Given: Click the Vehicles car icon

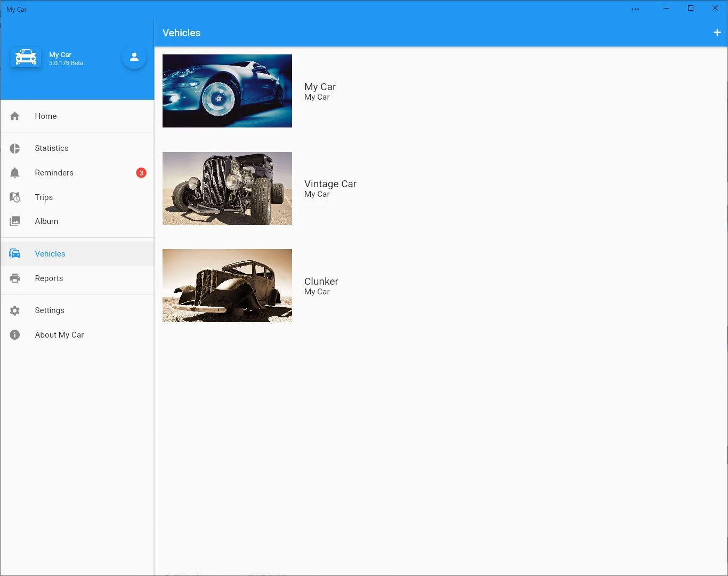Looking at the screenshot, I should click(x=15, y=254).
